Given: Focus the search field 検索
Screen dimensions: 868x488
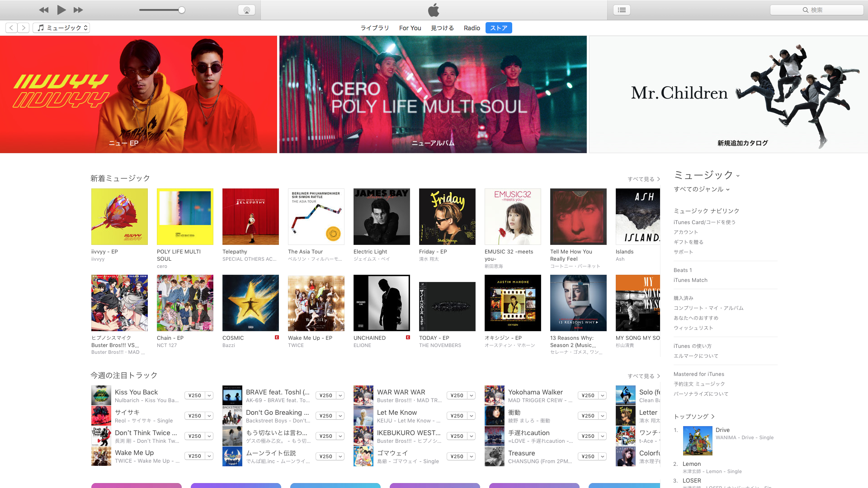Looking at the screenshot, I should click(x=816, y=10).
